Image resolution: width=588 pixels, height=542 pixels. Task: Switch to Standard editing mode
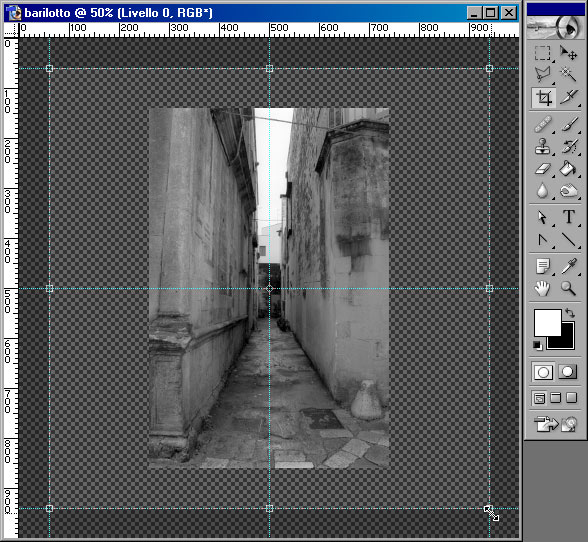543,372
